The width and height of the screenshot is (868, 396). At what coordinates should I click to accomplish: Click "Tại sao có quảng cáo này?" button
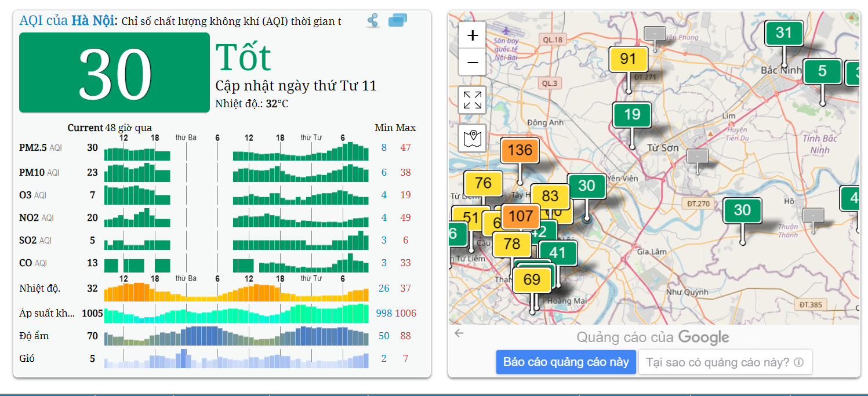point(725,362)
